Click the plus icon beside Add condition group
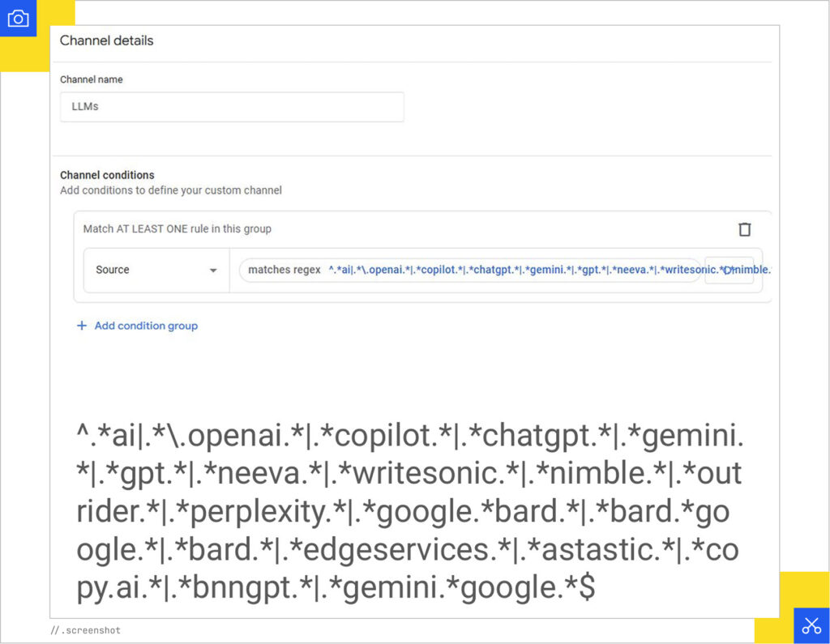Viewport: 830px width, 644px height. pos(81,326)
